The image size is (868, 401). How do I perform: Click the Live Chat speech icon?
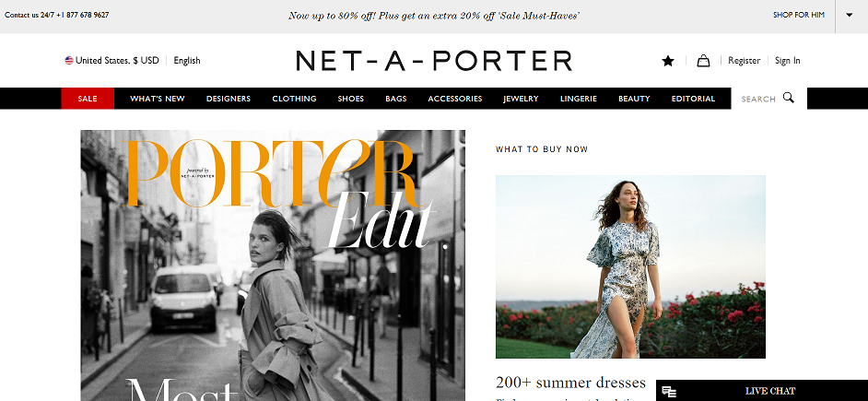[x=669, y=392]
